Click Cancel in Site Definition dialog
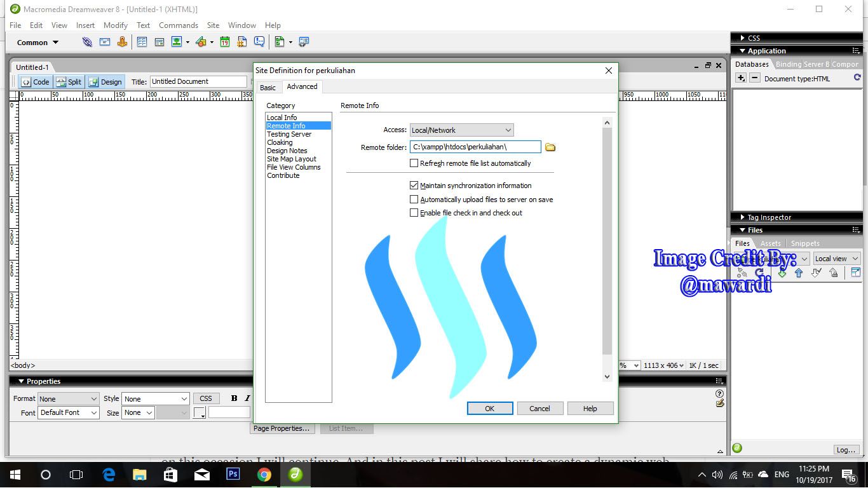The height and width of the screenshot is (488, 868). point(540,409)
